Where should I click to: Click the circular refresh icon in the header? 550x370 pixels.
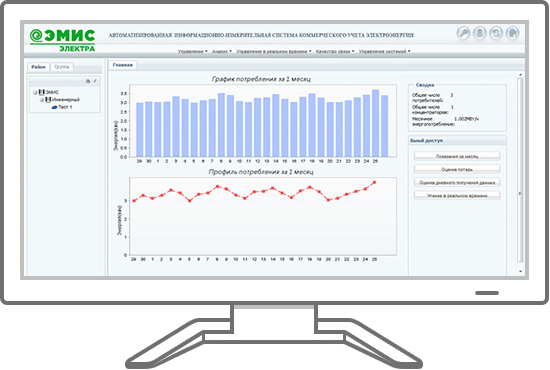(496, 33)
